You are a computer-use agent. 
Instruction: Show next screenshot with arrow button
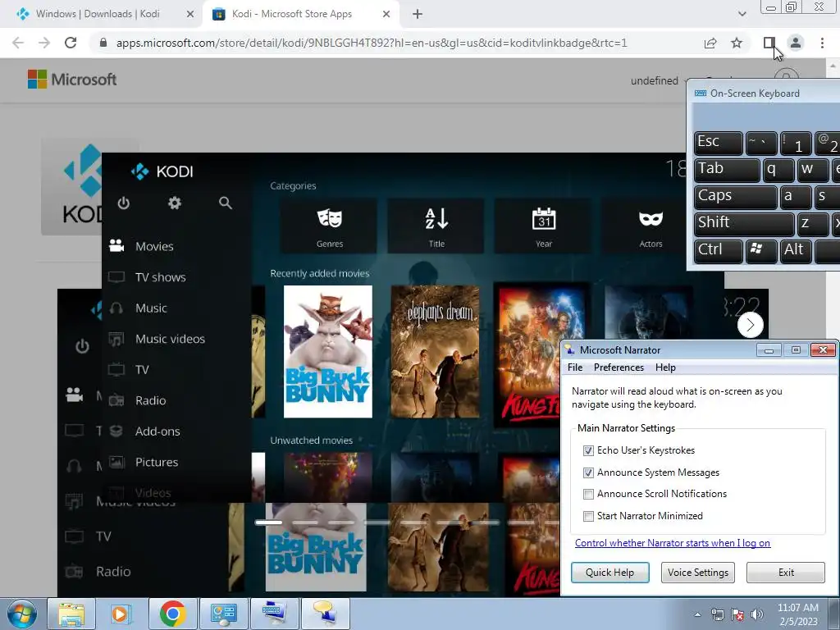[750, 325]
